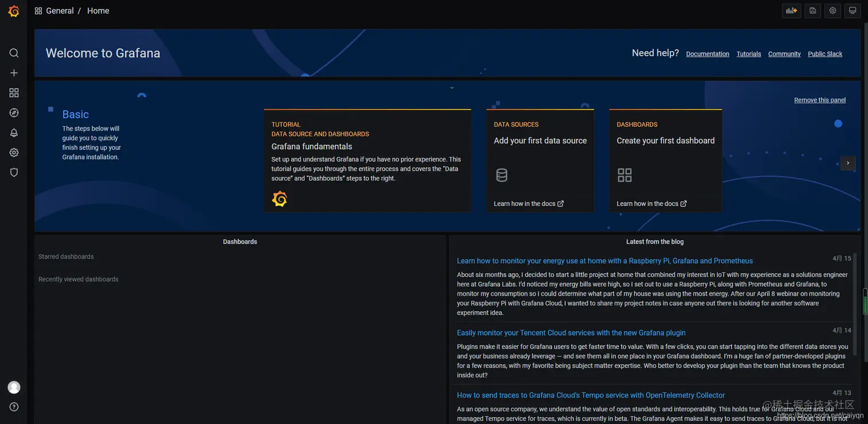Viewport: 868px width, 424px height.
Task: Click the database icon in the Data Sources card
Action: click(502, 175)
